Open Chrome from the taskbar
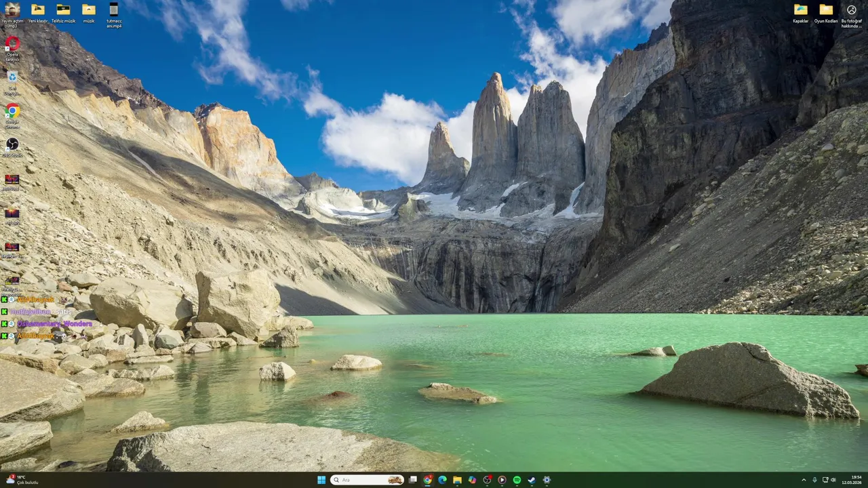 tap(427, 480)
